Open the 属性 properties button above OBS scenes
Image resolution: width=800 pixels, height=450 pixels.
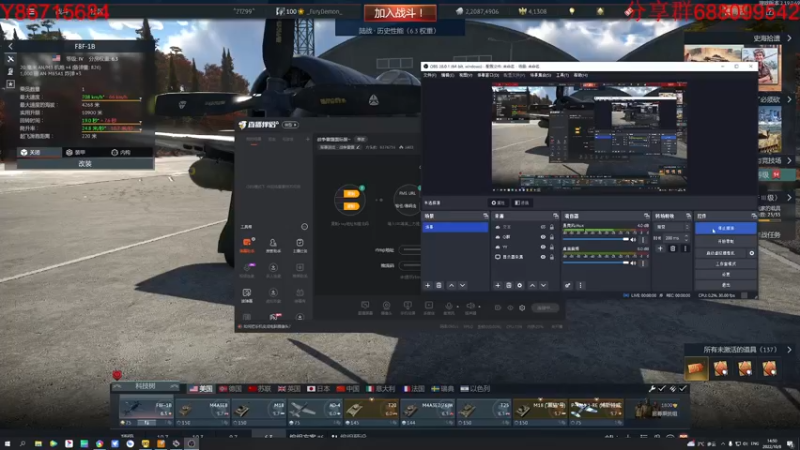pos(498,203)
